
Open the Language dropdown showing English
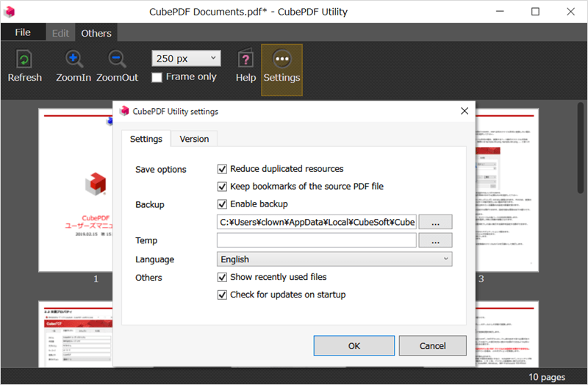pos(334,259)
